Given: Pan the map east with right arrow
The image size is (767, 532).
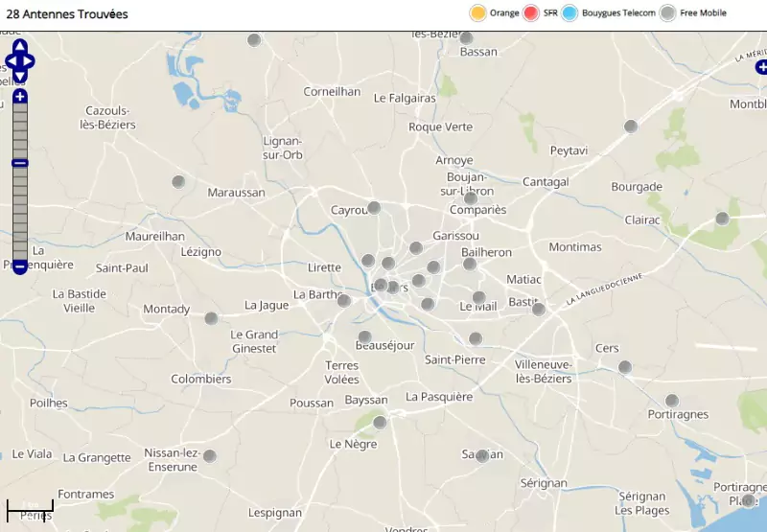Looking at the screenshot, I should pos(30,61).
